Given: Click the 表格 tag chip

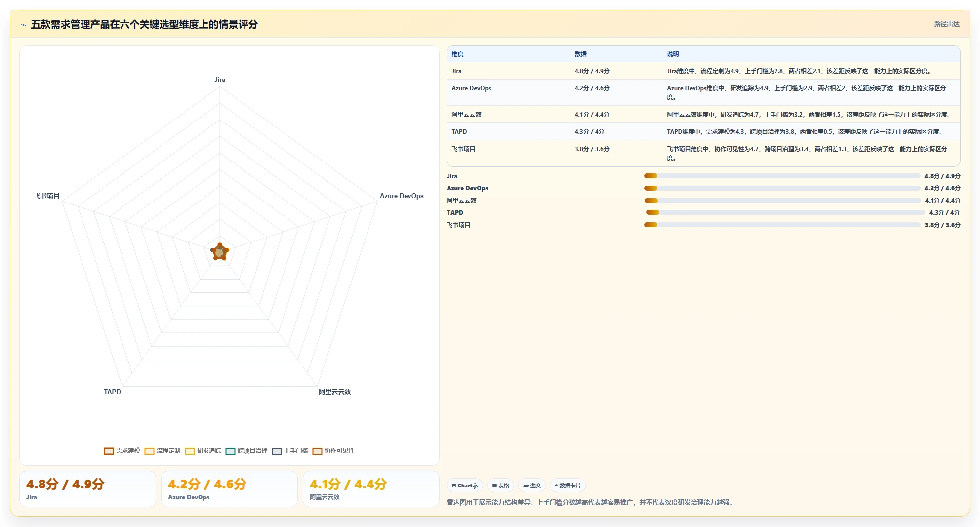Looking at the screenshot, I should pos(500,486).
